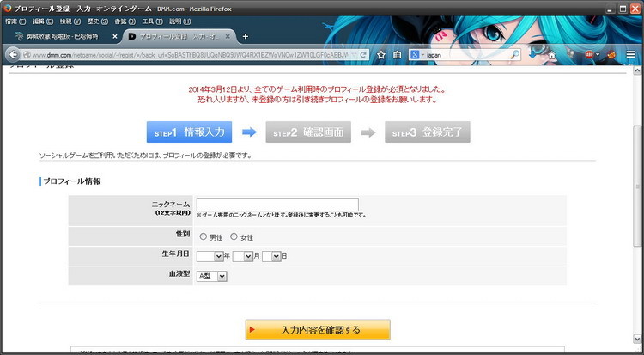Image resolution: width=644 pixels, height=355 pixels.
Task: Minimize the Firefox window
Action: pos(611,9)
